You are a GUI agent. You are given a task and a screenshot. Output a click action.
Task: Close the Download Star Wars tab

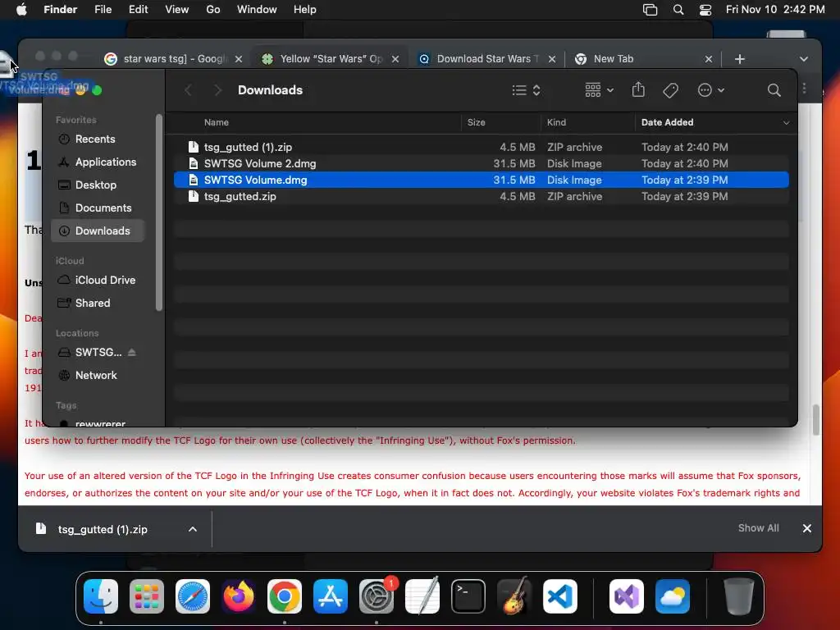(x=552, y=59)
